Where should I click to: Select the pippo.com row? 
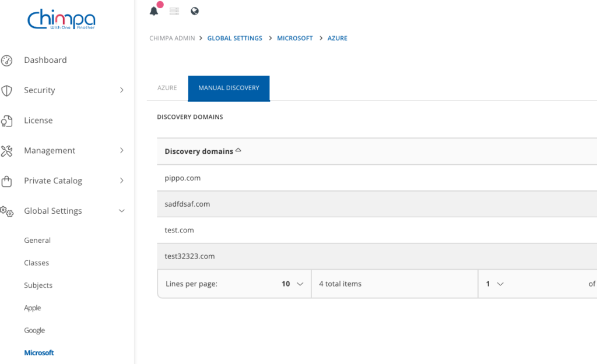pos(377,178)
